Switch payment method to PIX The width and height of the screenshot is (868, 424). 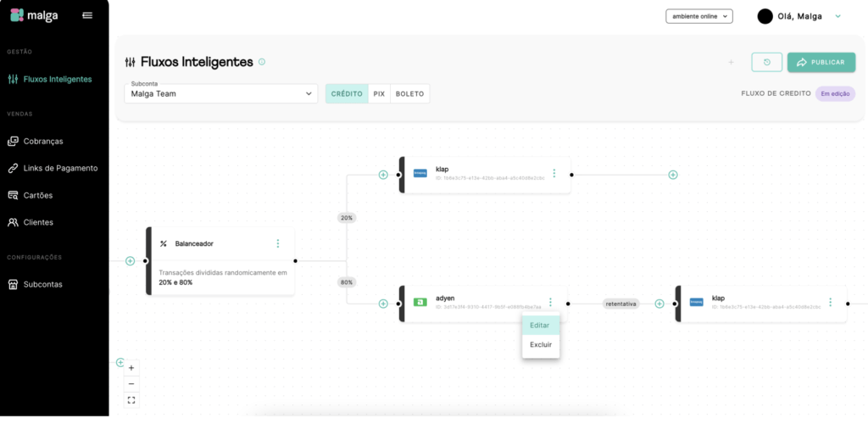click(379, 93)
